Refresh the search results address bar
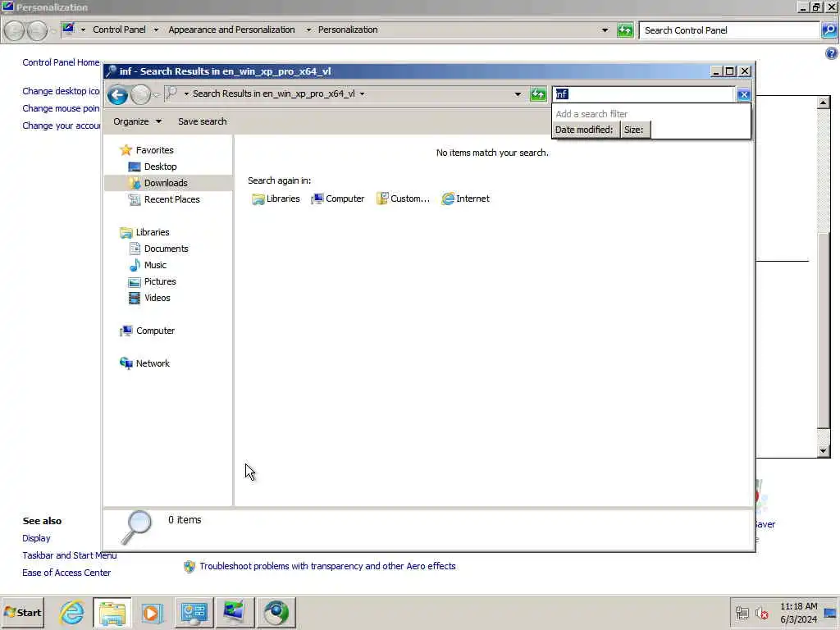Viewport: 840px width, 630px height. [538, 94]
